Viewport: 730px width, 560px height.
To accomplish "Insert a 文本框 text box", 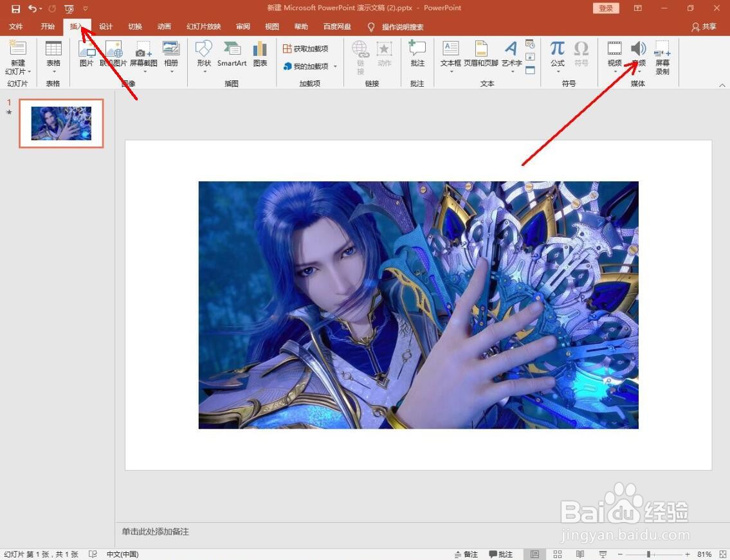I will (x=451, y=57).
